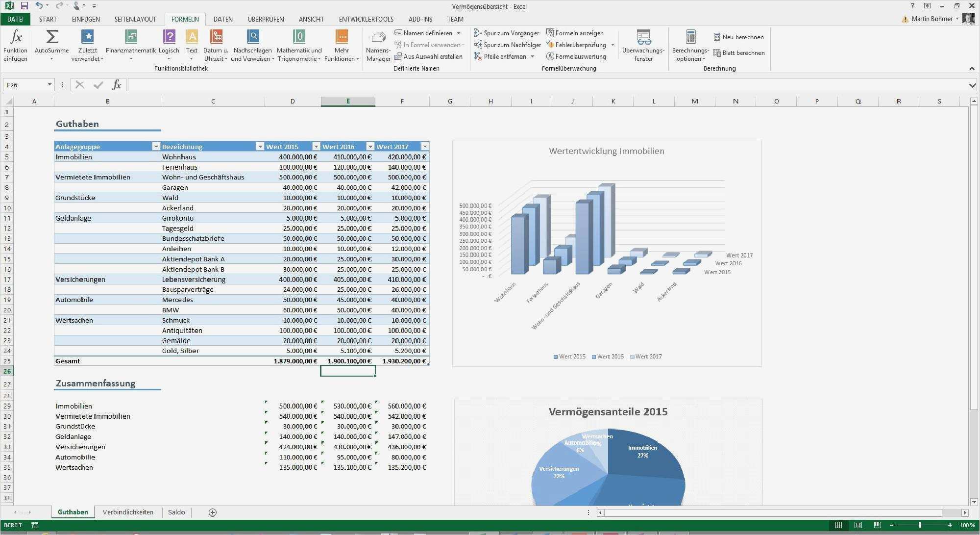Expand the Name Box dropdown

(x=49, y=85)
